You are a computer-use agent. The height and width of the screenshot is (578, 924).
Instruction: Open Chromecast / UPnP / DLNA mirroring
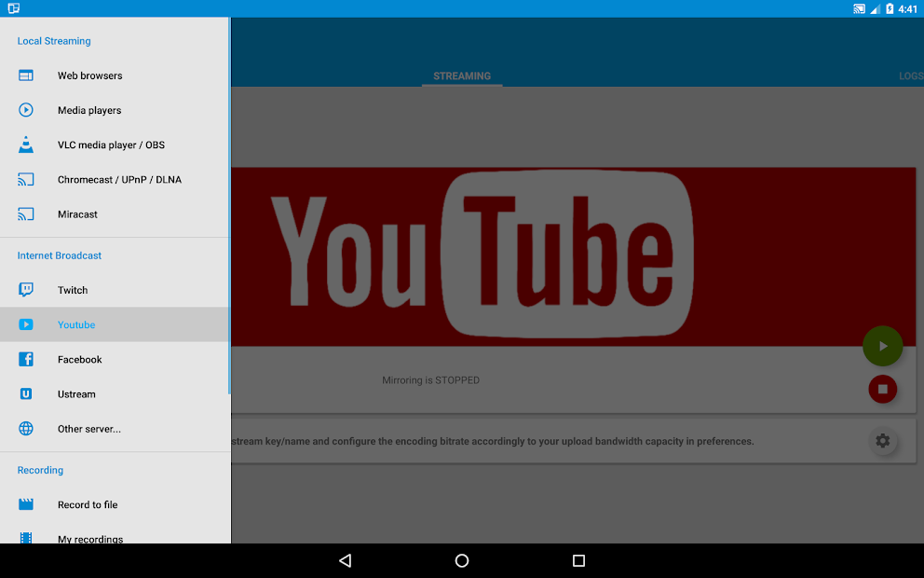tap(25, 179)
